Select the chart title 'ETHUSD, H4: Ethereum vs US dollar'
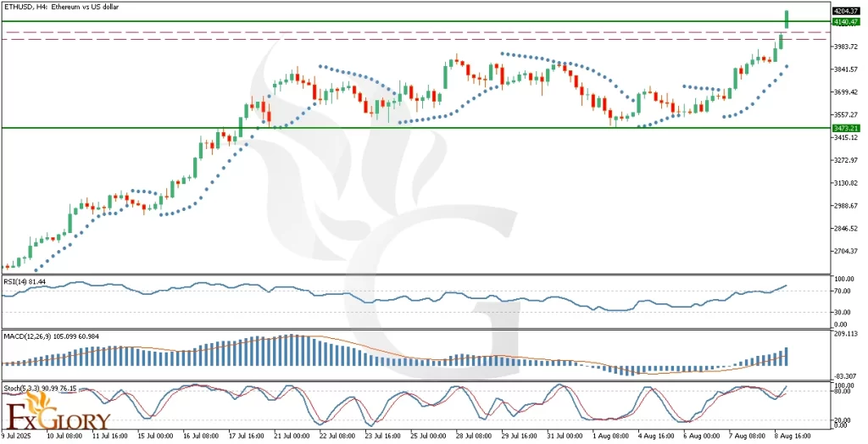The width and height of the screenshot is (868, 444). coord(61,7)
